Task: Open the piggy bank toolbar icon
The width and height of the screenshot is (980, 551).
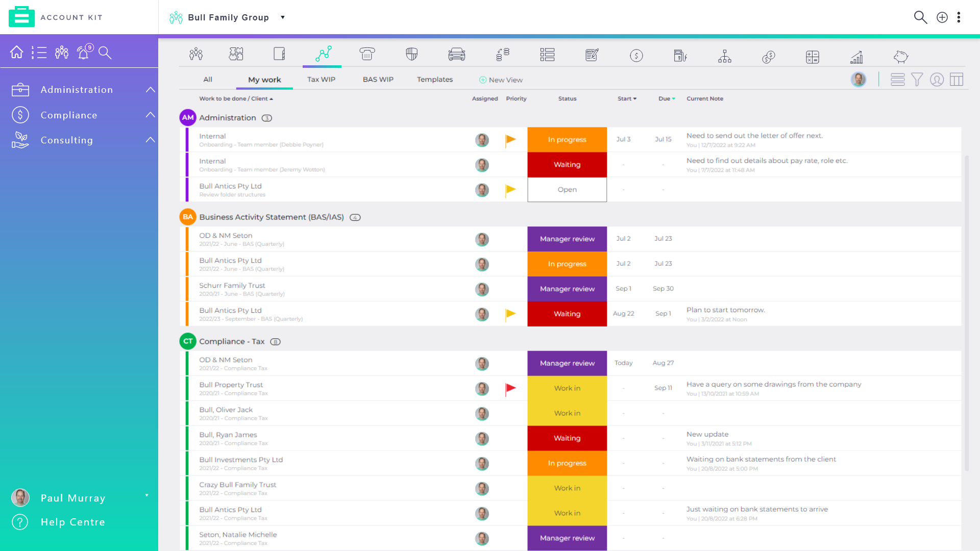Action: [901, 57]
